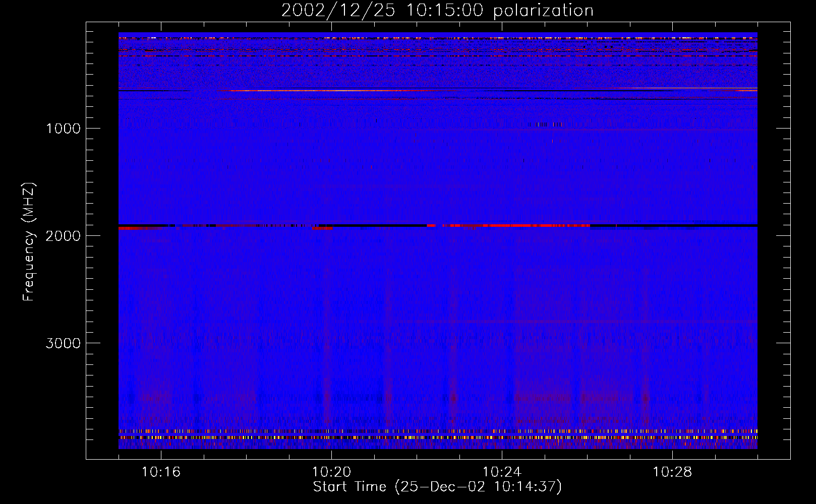Click the 10:16 time tick label
Image resolution: width=816 pixels, height=504 pixels.
(161, 472)
